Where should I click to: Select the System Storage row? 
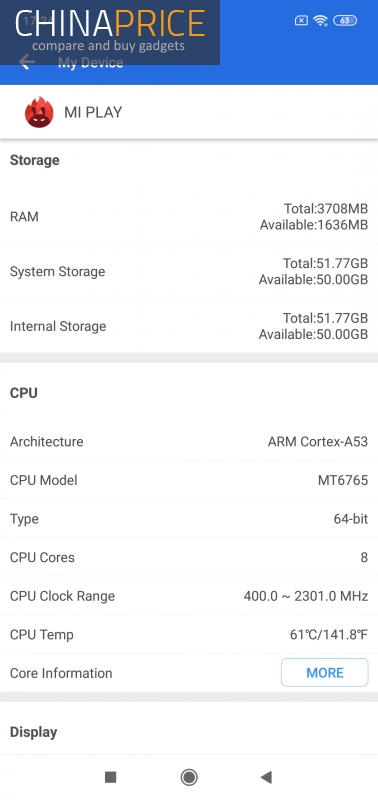[x=189, y=271]
